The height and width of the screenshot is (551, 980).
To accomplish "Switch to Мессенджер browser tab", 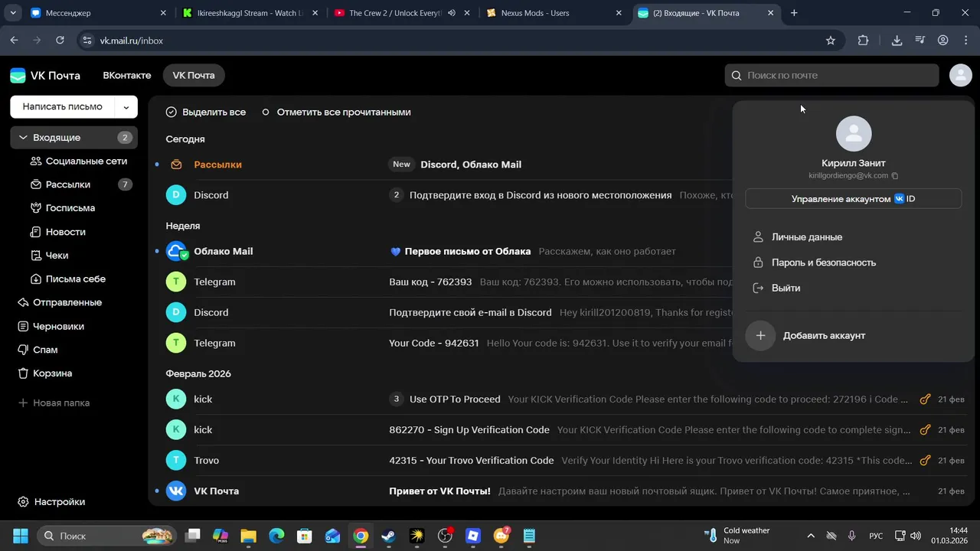I will click(98, 13).
